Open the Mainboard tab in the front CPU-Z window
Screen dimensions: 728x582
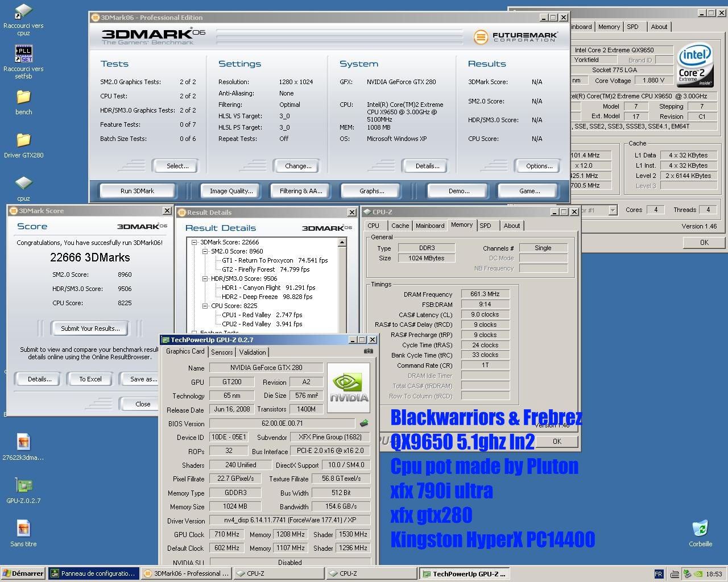430,226
